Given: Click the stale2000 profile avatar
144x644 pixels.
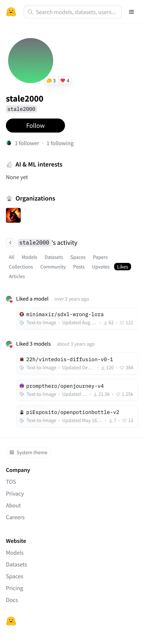Looking at the screenshot, I should coord(31,61).
